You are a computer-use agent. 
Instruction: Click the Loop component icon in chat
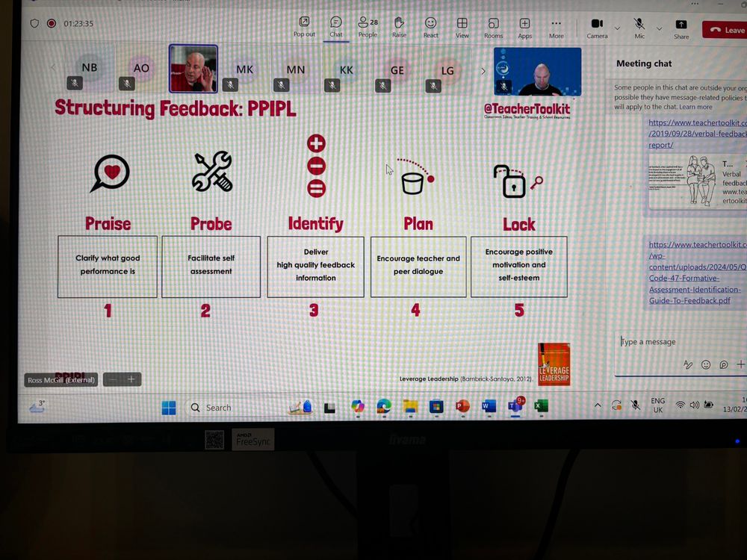tap(723, 365)
